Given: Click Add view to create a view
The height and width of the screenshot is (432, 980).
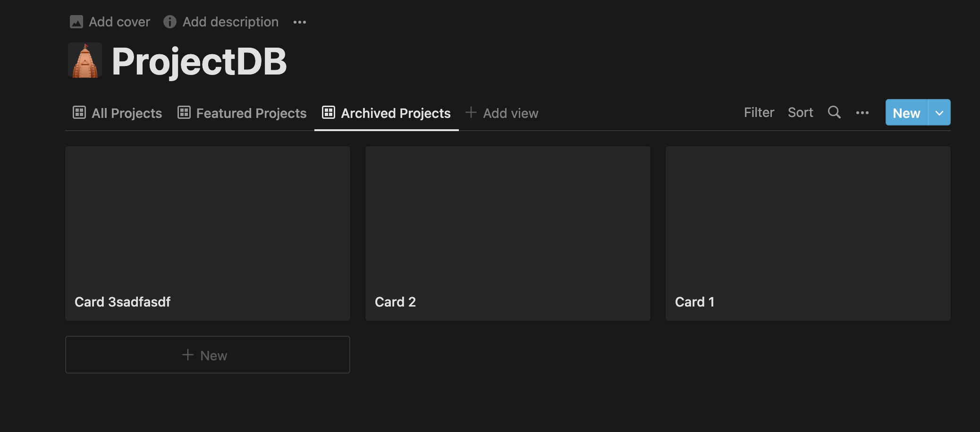Looking at the screenshot, I should coord(502,113).
